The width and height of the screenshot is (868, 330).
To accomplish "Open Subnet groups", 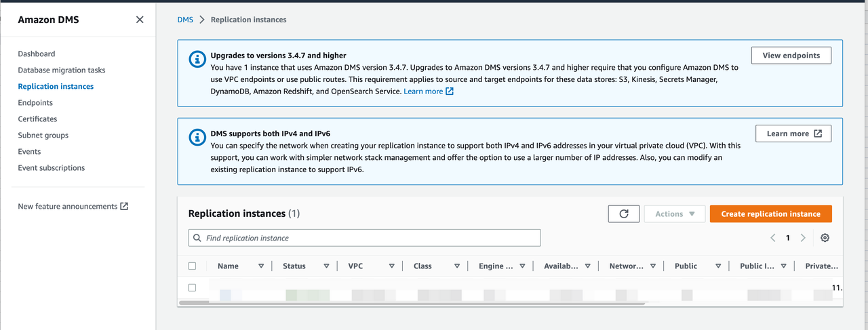I will (x=43, y=135).
